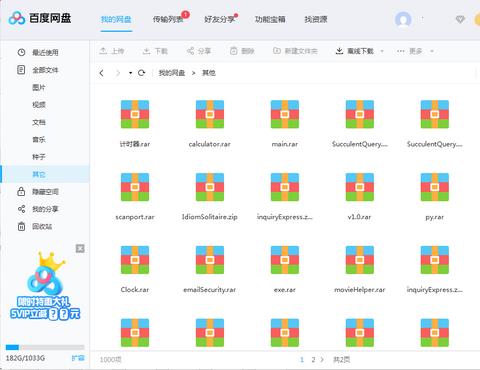Go back with the left arrow
The height and width of the screenshot is (370, 480).
[x=102, y=73]
